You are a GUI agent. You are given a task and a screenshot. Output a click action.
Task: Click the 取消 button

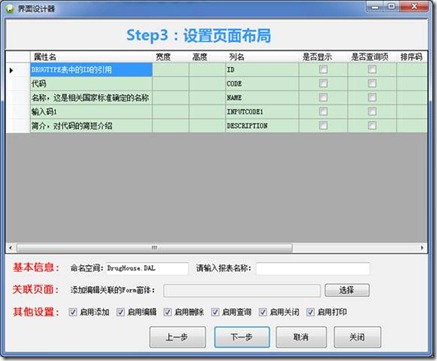coord(301,337)
